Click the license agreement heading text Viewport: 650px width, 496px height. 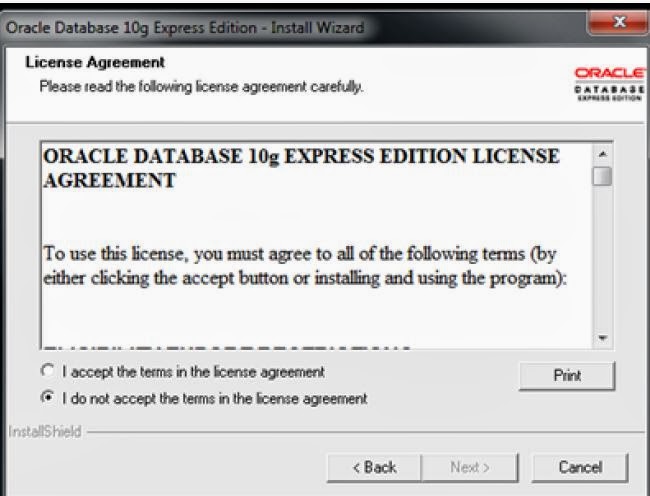pyautogui.click(x=301, y=168)
